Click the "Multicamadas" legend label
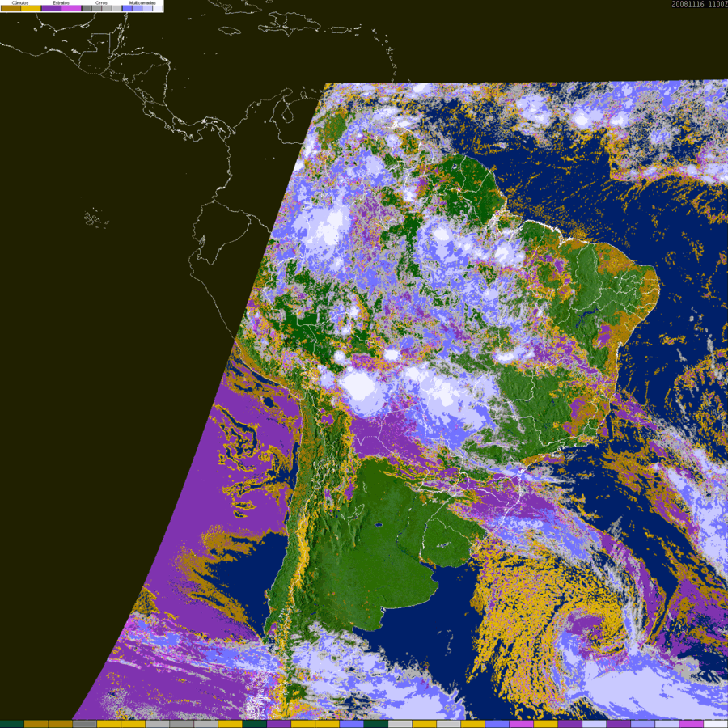This screenshot has height=728, width=728. (142, 2)
